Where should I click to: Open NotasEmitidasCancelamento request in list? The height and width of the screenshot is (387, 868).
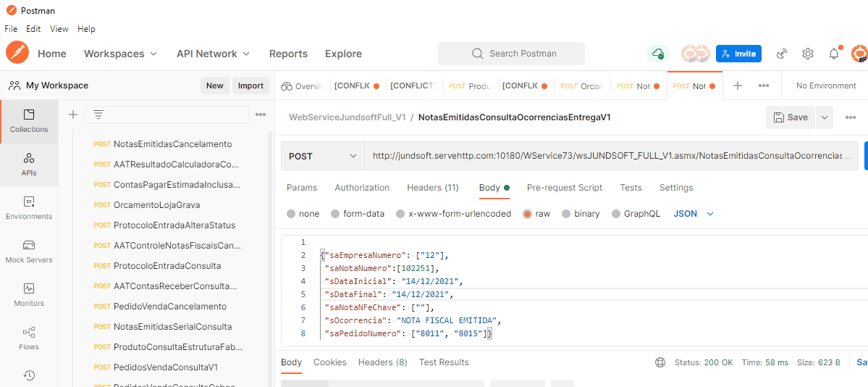[172, 144]
